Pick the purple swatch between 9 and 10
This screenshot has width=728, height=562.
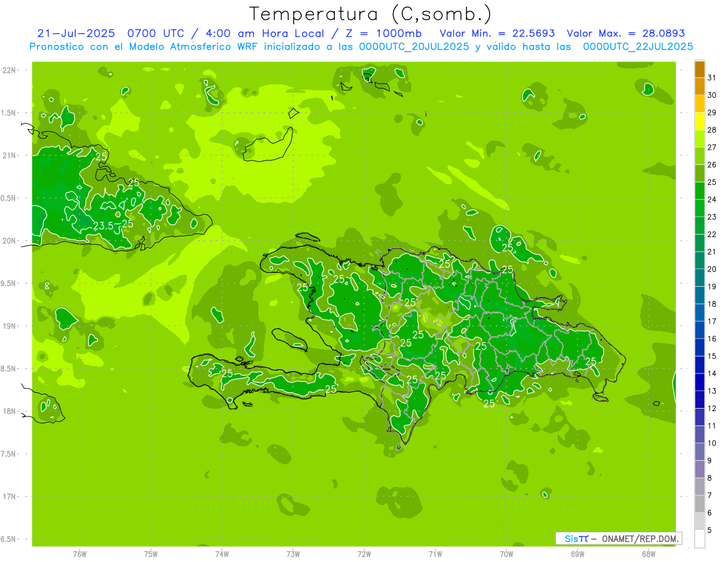point(699,452)
